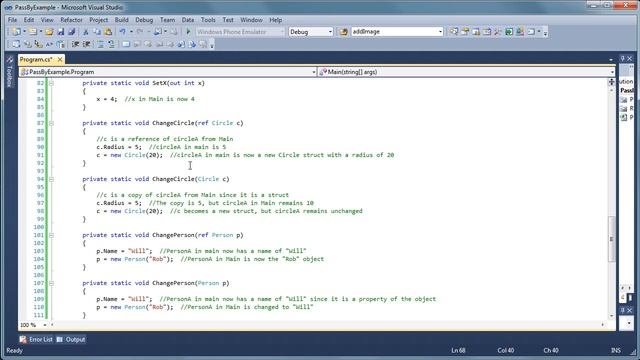The image size is (640, 360).
Task: Open Properties Window from toolbar icon
Action: tap(465, 32)
